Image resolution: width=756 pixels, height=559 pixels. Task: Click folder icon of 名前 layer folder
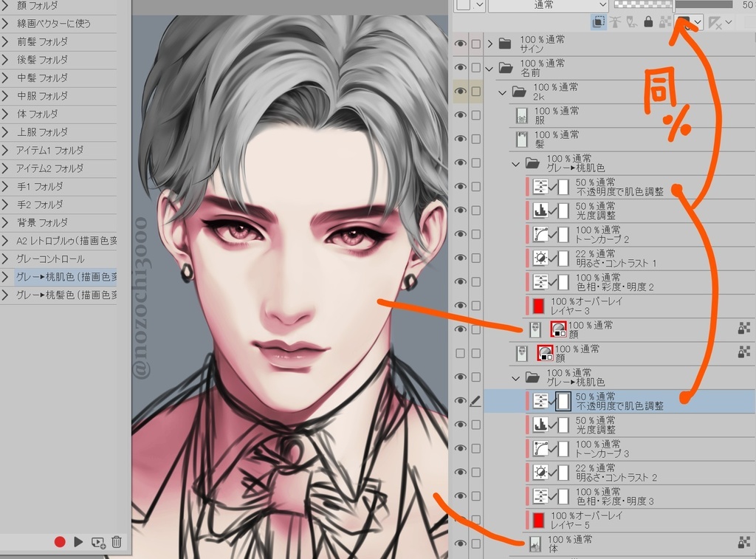pyautogui.click(x=505, y=67)
